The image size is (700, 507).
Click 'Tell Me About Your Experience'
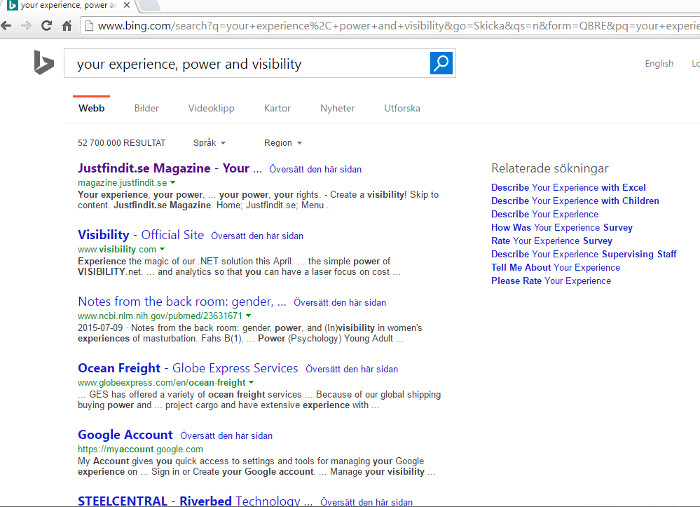(556, 267)
